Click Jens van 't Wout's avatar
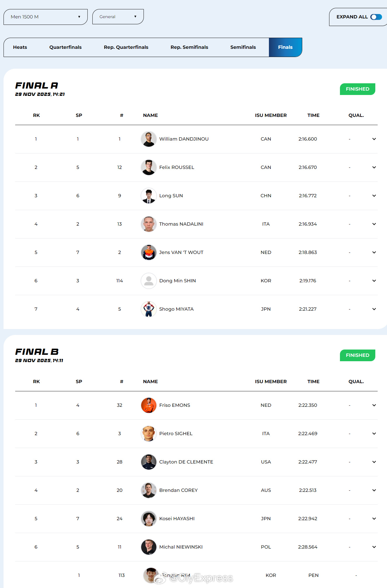Viewport: 387px width, 588px height. [x=148, y=253]
